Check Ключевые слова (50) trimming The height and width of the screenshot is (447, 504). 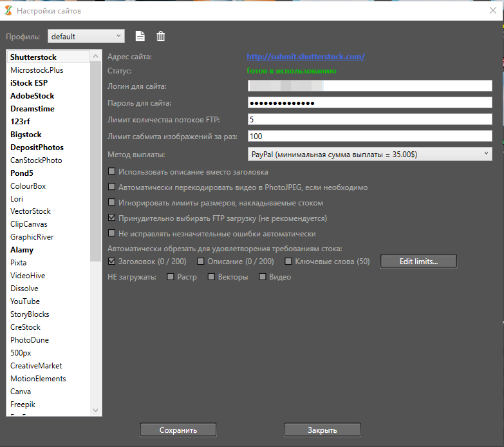288,261
